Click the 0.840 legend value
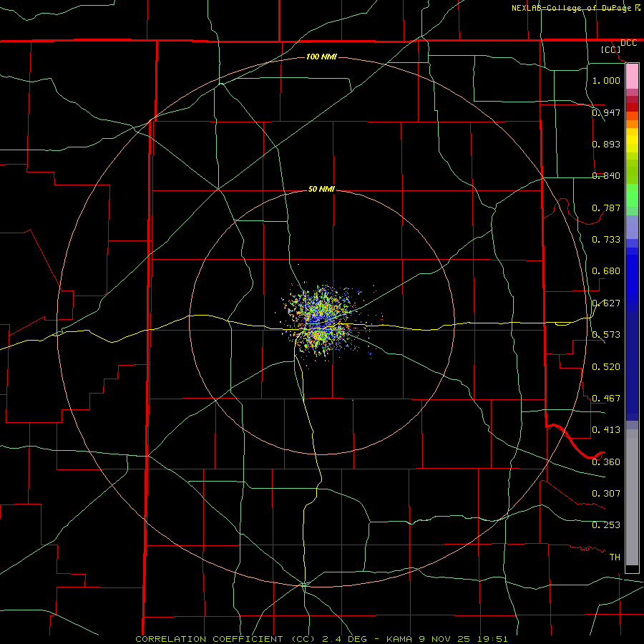The image size is (644, 644). (606, 175)
